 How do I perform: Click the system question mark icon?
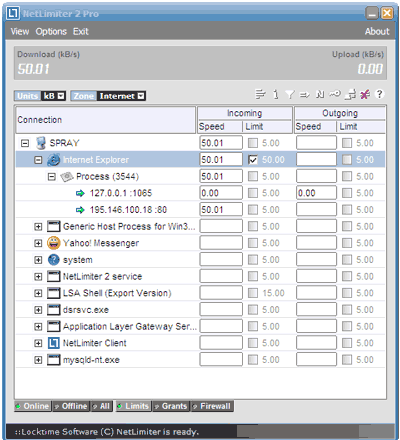click(53, 260)
